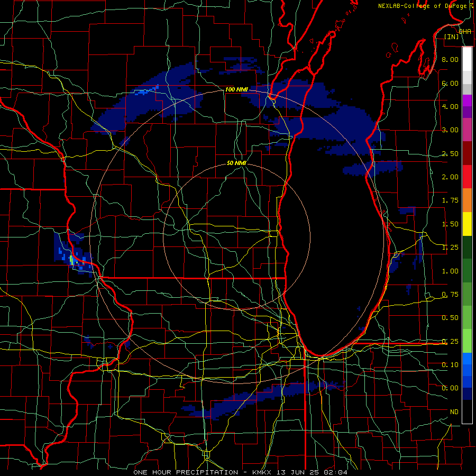Click the 1.75 legend value
This screenshot has height=476, width=476.
click(x=450, y=200)
